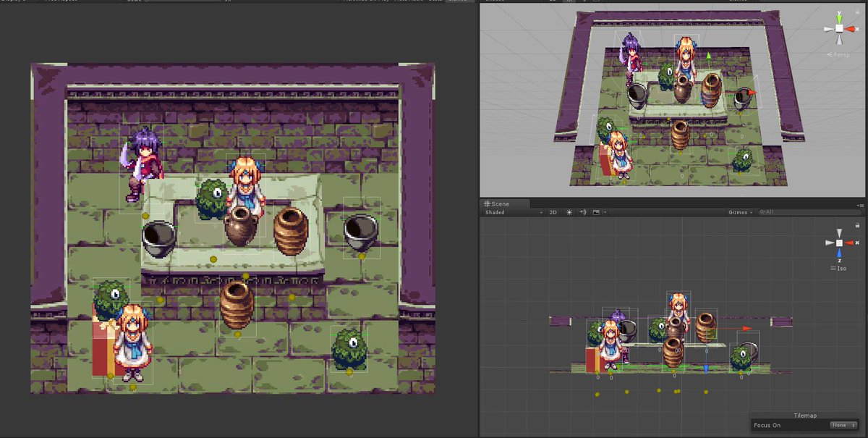Click red move arrow in Iso scene view
Image resolution: width=868 pixels, height=438 pixels.
point(746,329)
